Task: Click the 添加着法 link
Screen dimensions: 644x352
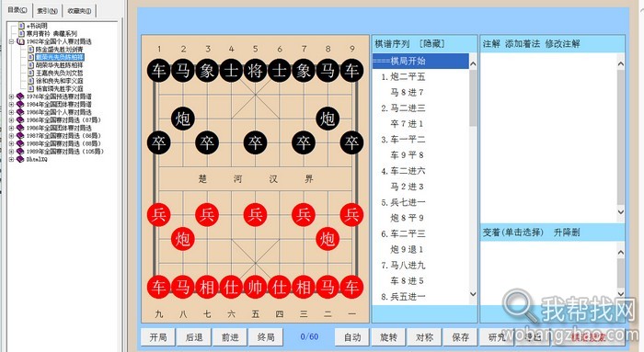Action: [x=522, y=43]
